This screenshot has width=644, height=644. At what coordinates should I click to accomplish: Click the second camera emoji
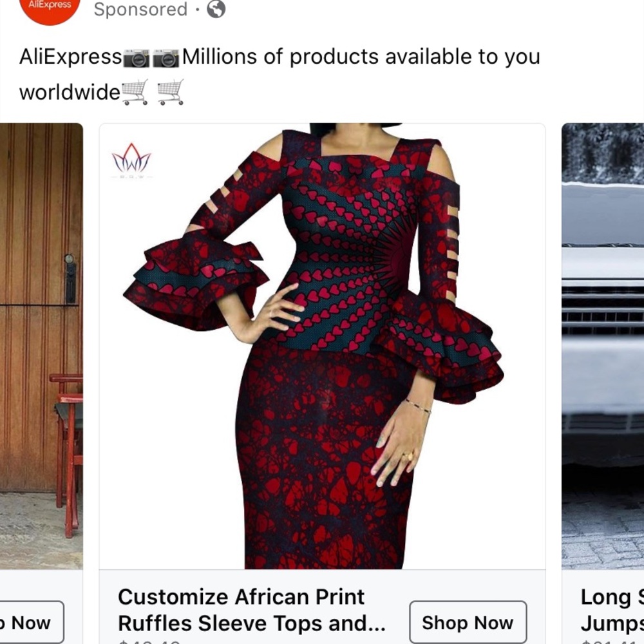[166, 58]
